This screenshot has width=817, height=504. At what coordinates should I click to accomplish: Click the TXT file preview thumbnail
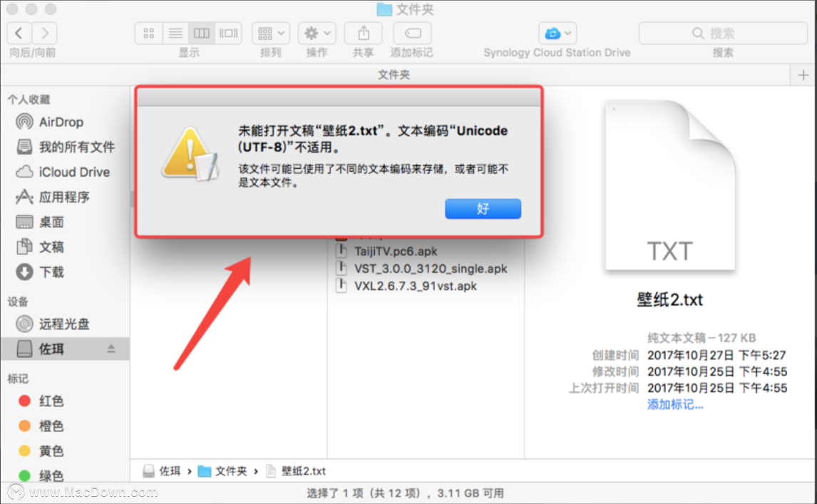[x=671, y=185]
